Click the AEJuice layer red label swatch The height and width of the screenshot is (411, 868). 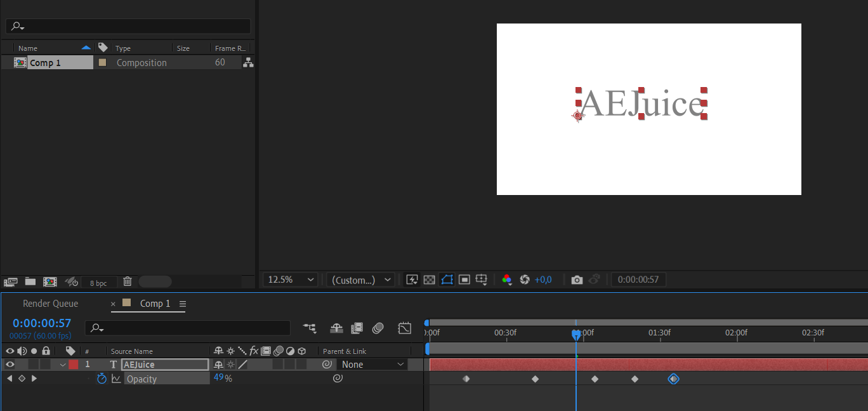click(x=74, y=365)
